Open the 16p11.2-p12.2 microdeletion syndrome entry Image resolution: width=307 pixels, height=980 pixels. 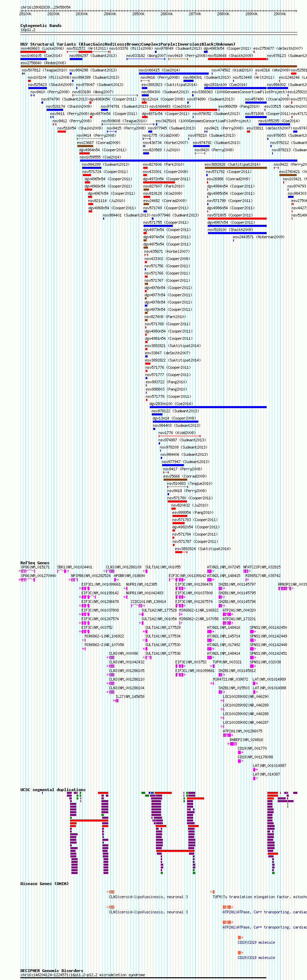pyautogui.click(x=82, y=975)
